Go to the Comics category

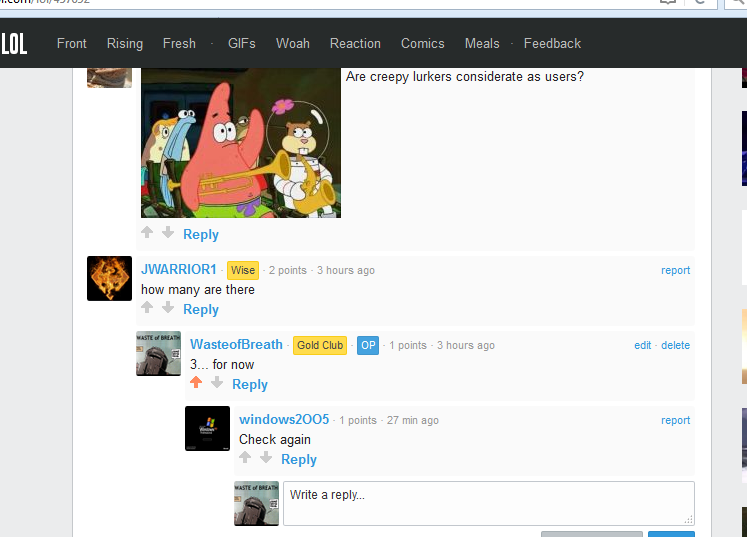tap(423, 43)
